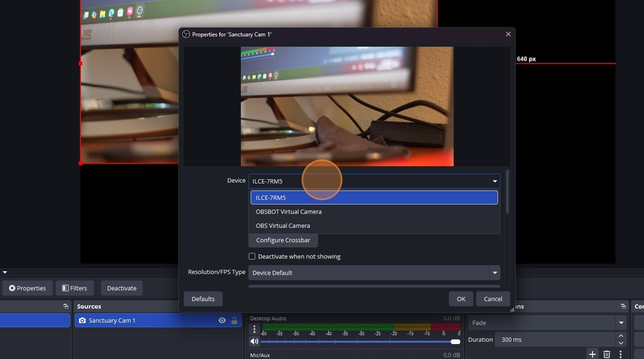The width and height of the screenshot is (644, 359).
Task: Click the camera icon of Sanctuary Cam 1
Action: tap(82, 321)
